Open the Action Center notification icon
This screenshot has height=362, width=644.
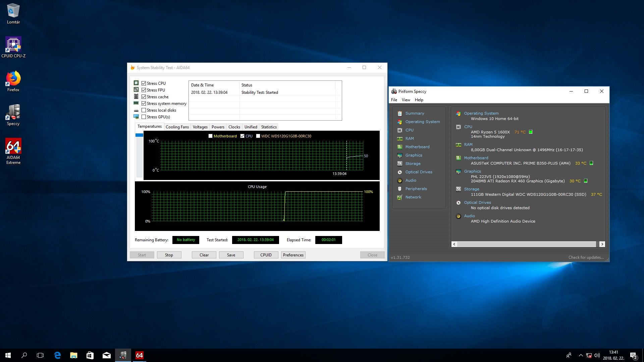[x=634, y=355]
